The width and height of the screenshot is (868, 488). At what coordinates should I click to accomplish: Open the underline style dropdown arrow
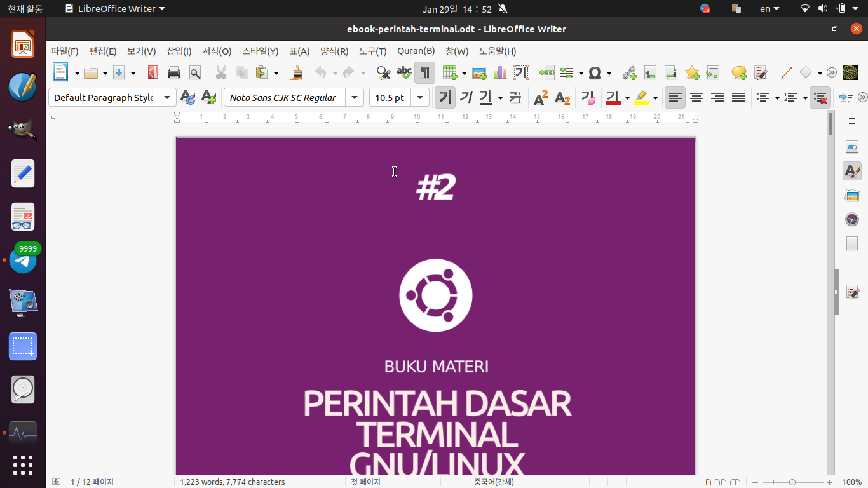(501, 98)
